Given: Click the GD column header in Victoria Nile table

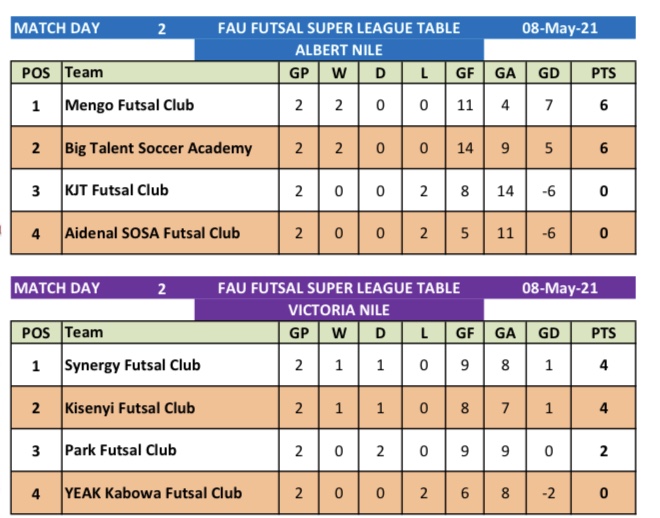Looking at the screenshot, I should click(548, 333).
